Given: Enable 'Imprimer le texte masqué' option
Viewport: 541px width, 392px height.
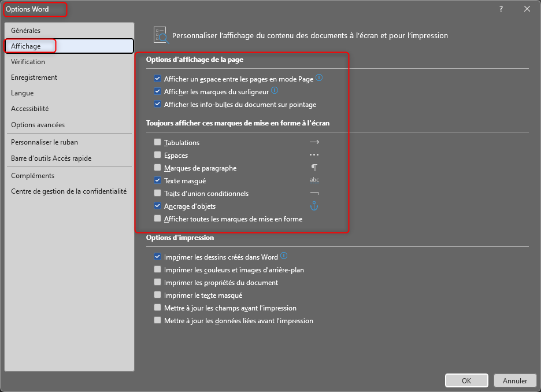Looking at the screenshot, I should (158, 295).
